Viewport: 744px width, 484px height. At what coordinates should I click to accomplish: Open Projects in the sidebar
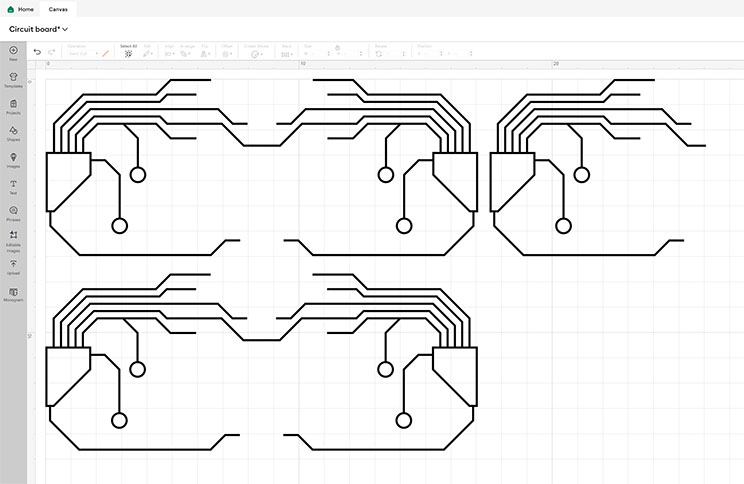[x=13, y=106]
